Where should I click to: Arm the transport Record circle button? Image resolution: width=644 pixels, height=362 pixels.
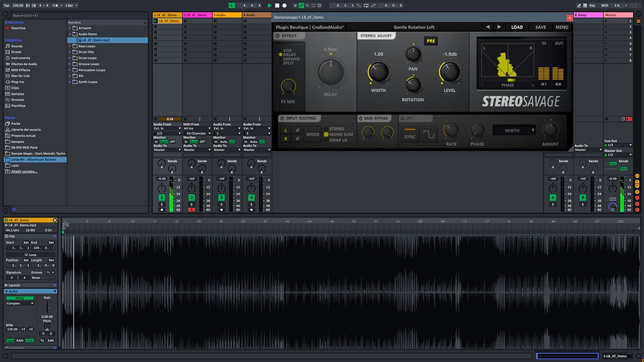(x=284, y=5)
